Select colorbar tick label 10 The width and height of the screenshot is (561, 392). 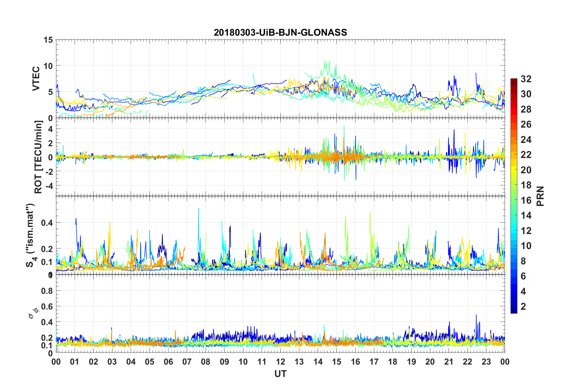pyautogui.click(x=526, y=246)
